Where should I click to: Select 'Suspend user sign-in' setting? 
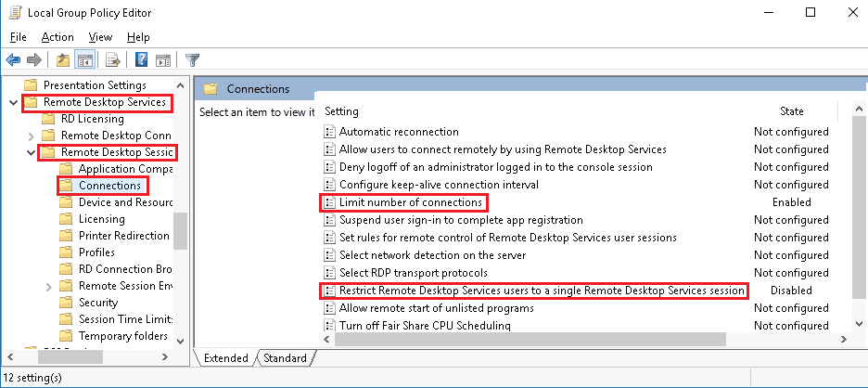click(461, 220)
